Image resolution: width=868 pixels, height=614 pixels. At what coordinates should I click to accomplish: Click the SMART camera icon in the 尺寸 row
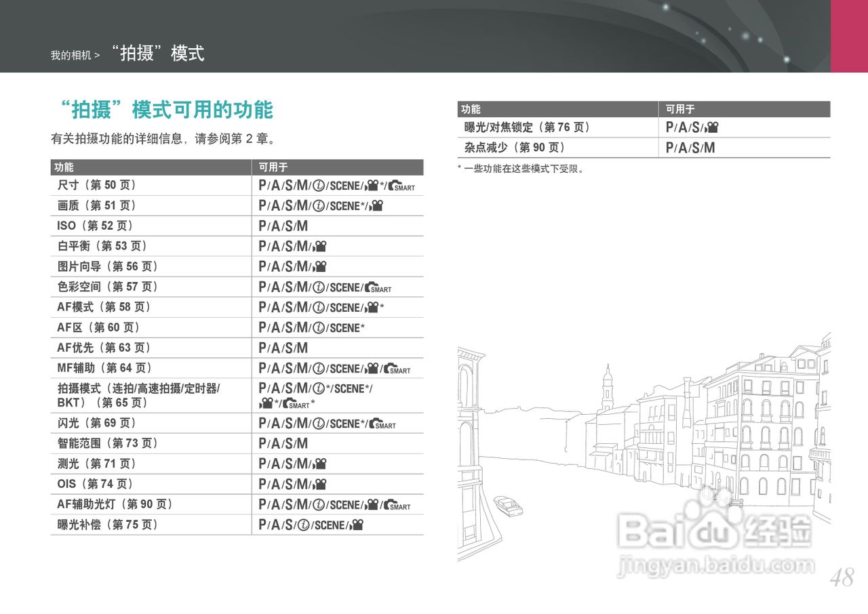[401, 186]
